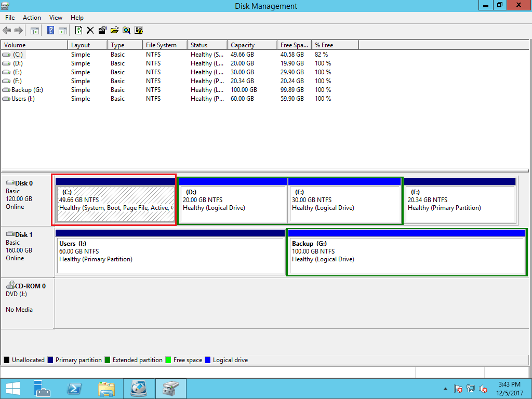Screen dimensions: 532x399
Task: Click the Disk Management taskbar icon
Action: [171, 389]
